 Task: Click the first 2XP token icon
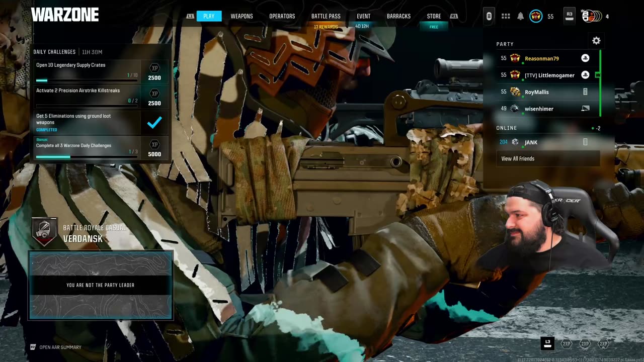coord(567,344)
